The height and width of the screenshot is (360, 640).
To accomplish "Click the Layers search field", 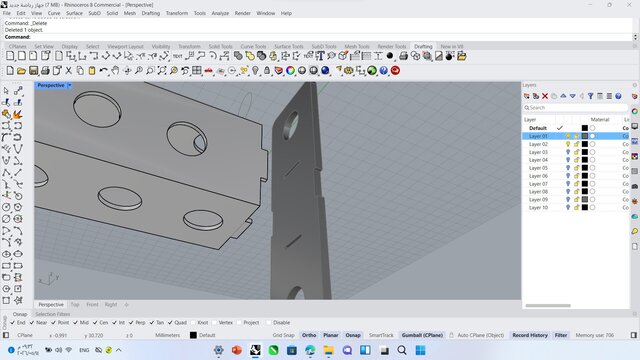I will [575, 108].
